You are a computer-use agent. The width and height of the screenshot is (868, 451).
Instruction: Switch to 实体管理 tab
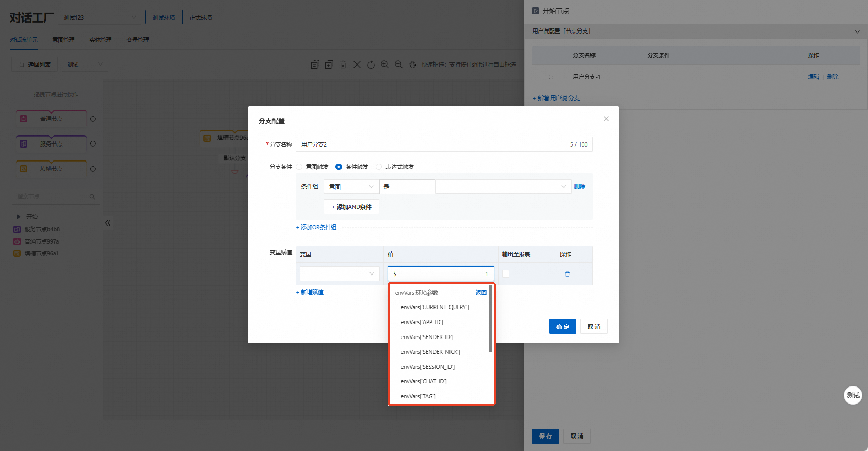click(101, 40)
